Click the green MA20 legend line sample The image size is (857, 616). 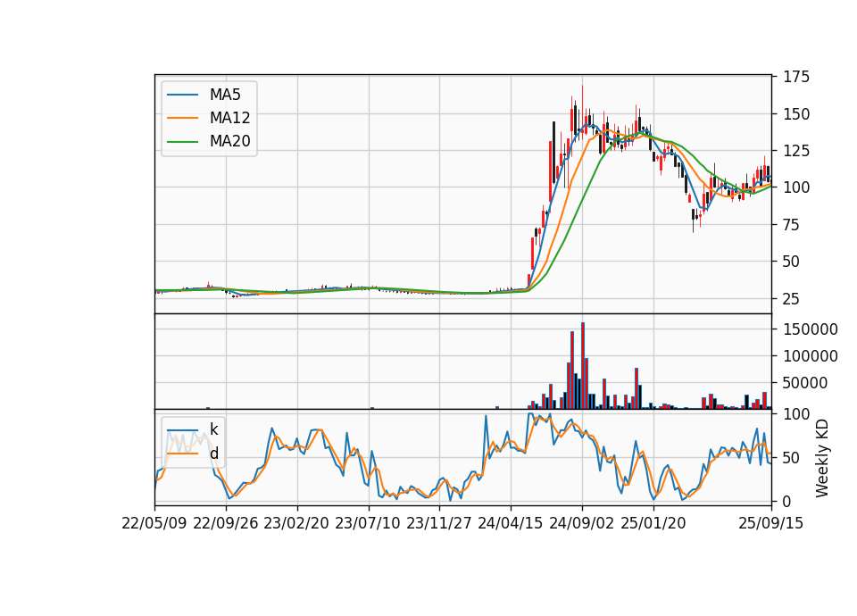(182, 141)
